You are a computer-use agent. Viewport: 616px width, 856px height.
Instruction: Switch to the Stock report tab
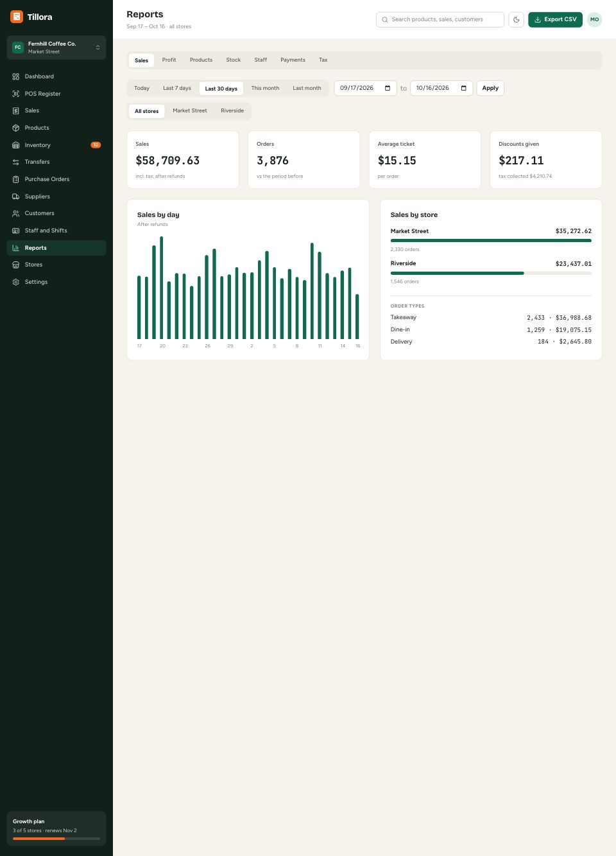click(234, 60)
